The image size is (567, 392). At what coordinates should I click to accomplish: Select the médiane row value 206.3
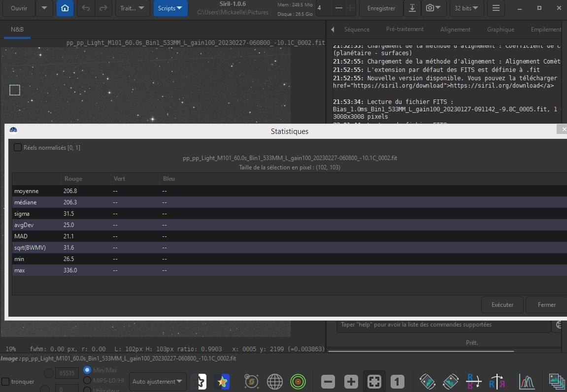[x=70, y=202]
